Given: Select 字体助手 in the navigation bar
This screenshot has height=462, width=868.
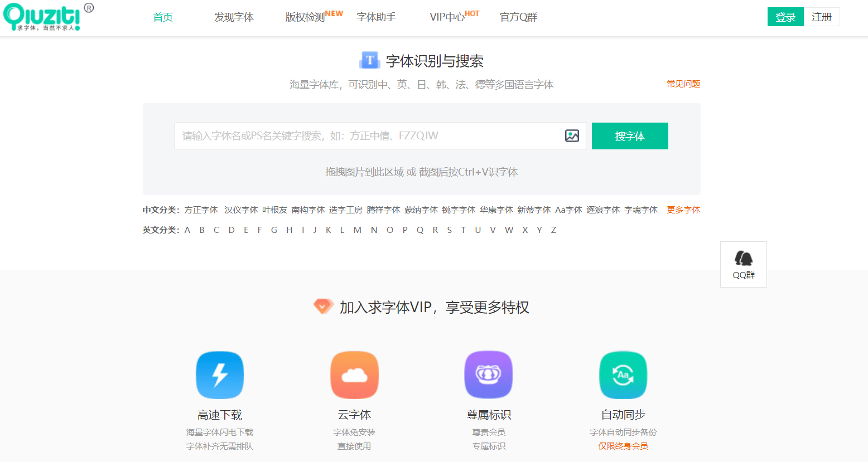Looking at the screenshot, I should point(376,17).
